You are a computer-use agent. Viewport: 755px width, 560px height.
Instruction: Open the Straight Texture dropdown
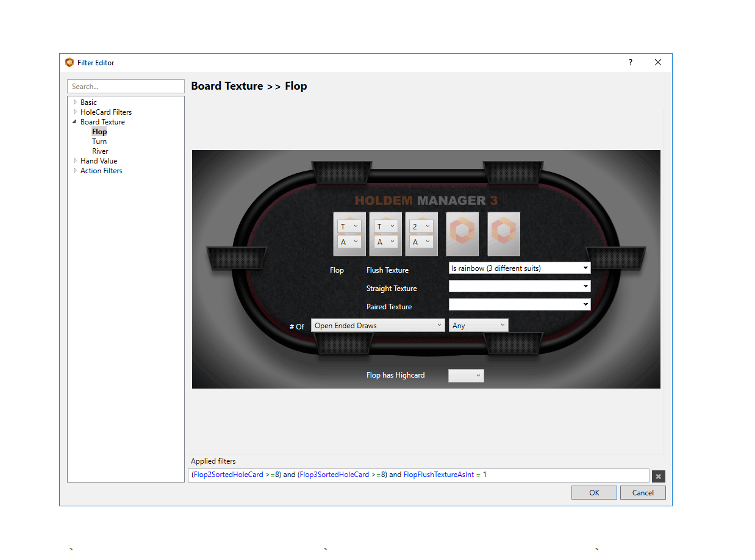[519, 286]
